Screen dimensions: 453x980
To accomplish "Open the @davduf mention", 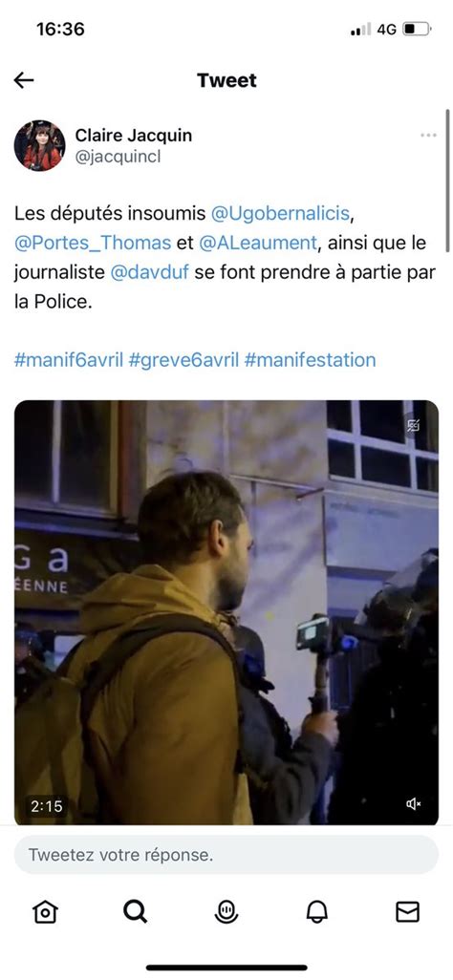I will [x=149, y=272].
